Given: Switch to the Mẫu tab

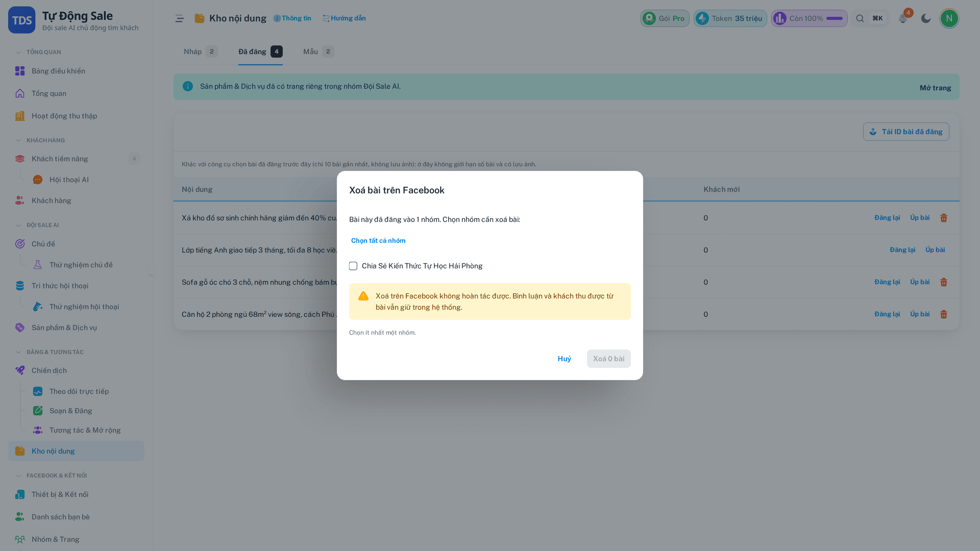Looking at the screenshot, I should (x=318, y=52).
